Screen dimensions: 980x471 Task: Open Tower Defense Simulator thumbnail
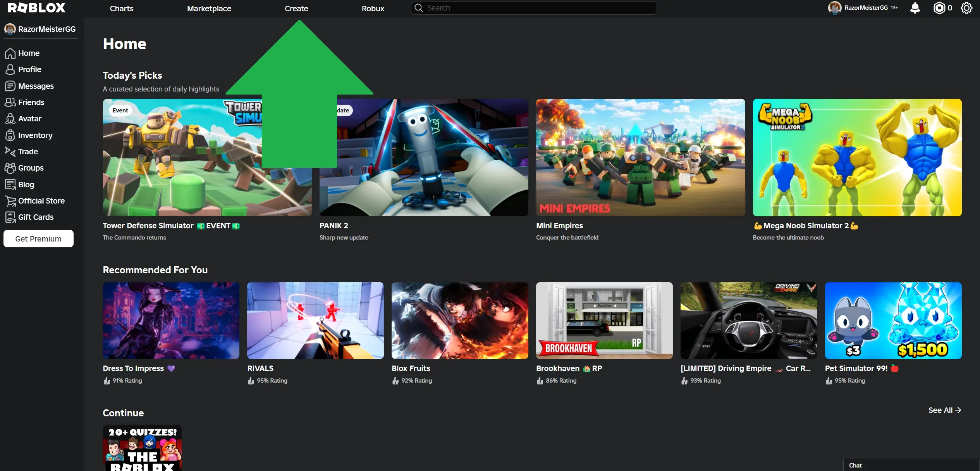tap(207, 157)
